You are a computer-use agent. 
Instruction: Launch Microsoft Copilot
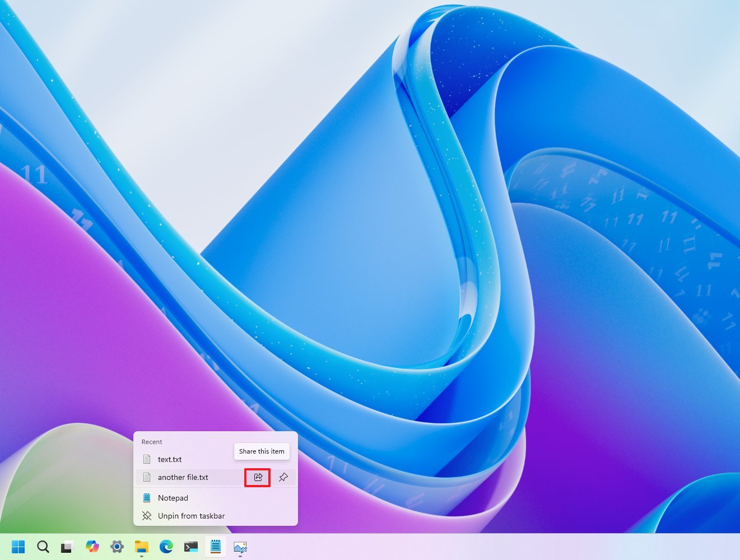coord(92,546)
